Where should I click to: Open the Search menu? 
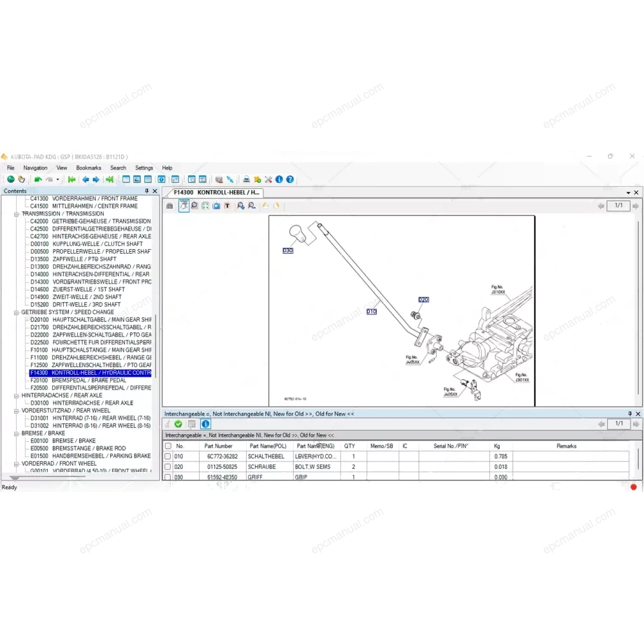[x=118, y=168]
